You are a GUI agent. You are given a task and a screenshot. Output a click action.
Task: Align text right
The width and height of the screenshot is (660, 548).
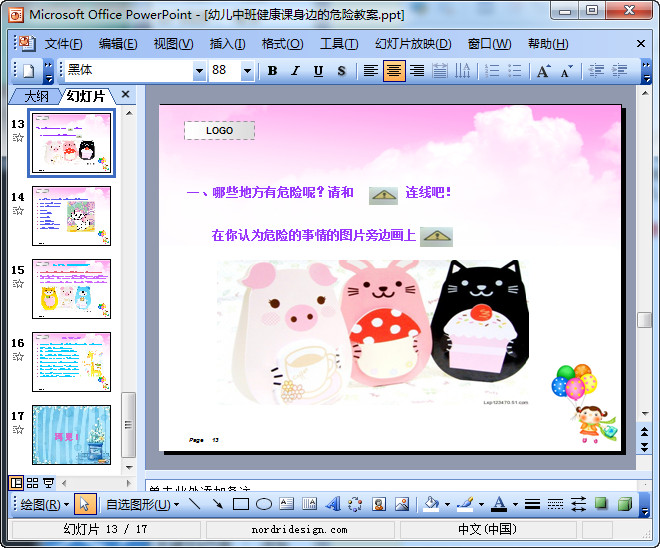pyautogui.click(x=417, y=71)
